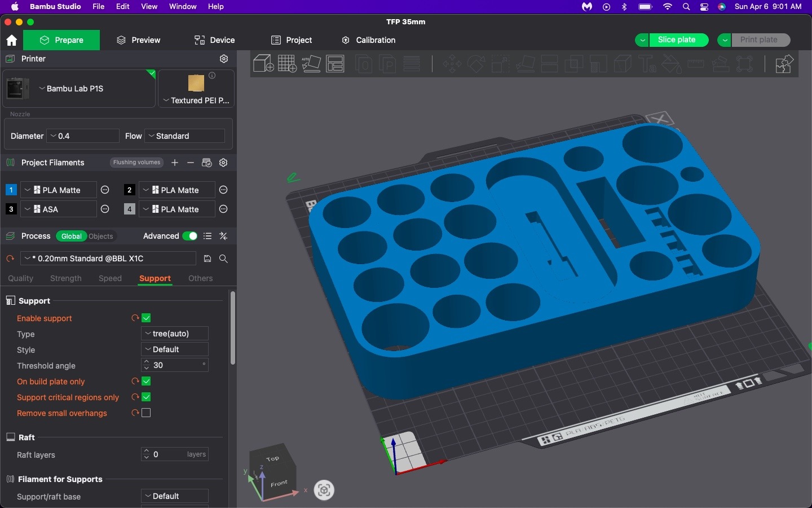
Task: Open the support Style Default dropdown
Action: (x=175, y=349)
